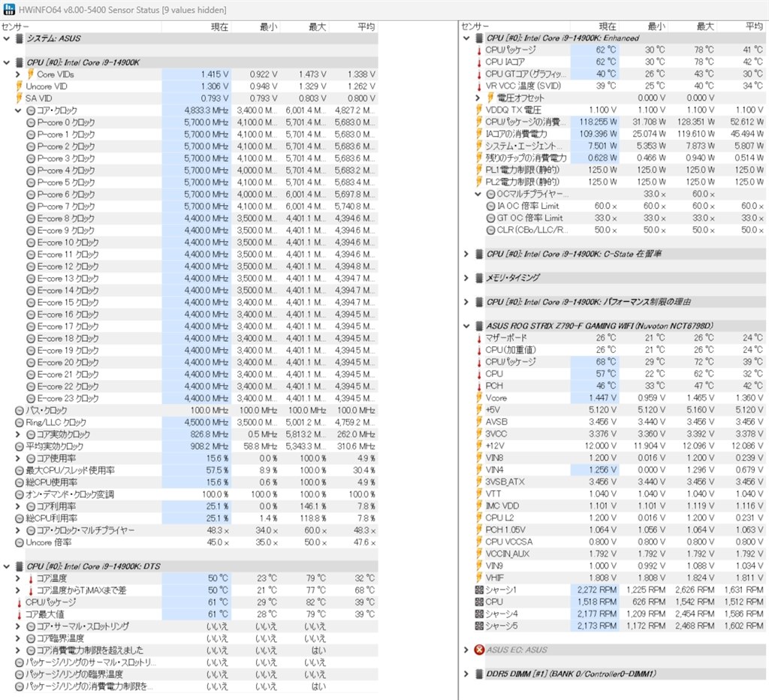769x700 pixels.
Task: Click the lightning icon beside Vcore
Action: point(479,398)
